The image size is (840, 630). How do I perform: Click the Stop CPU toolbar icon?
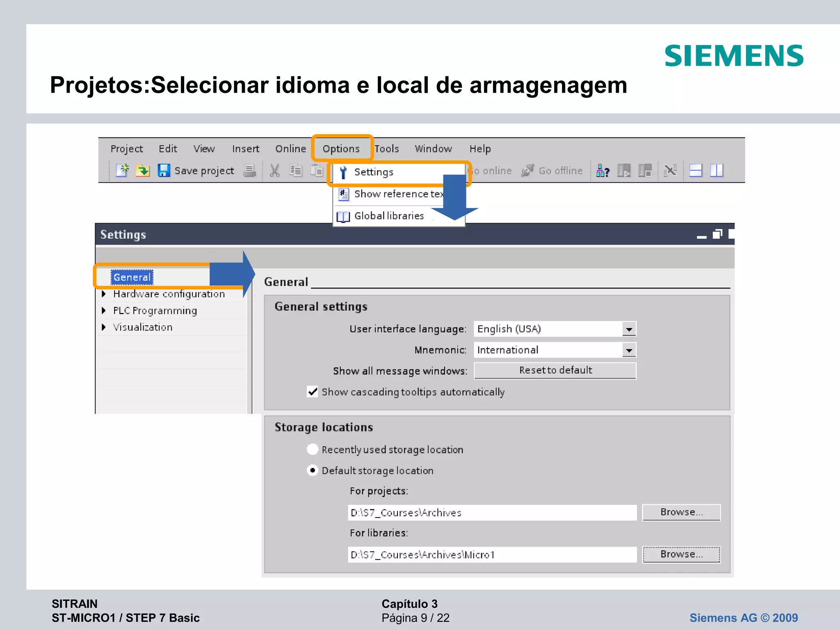pos(645,170)
